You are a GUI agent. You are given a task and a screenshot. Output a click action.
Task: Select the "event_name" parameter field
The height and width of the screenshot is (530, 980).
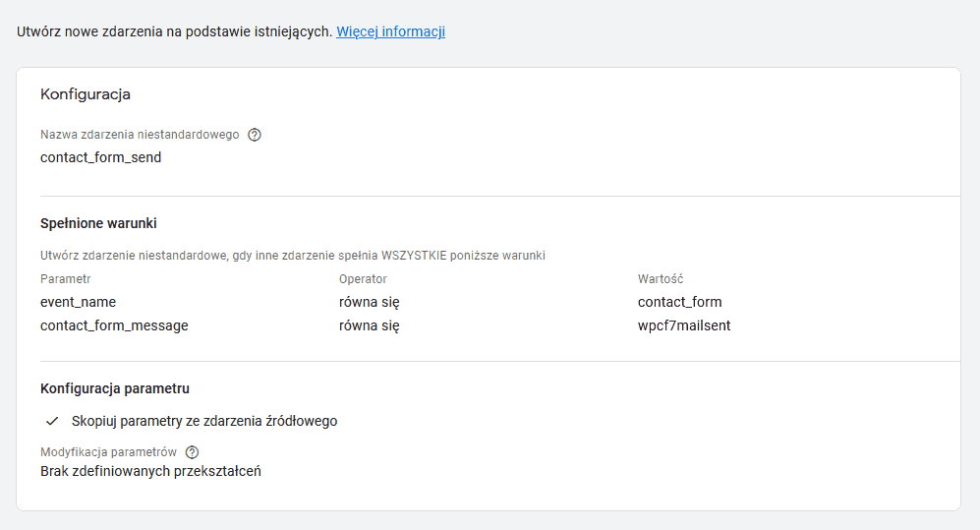[78, 302]
